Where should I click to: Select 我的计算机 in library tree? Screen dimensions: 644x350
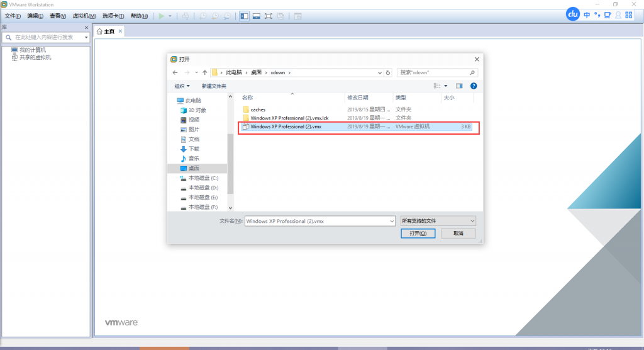point(33,50)
